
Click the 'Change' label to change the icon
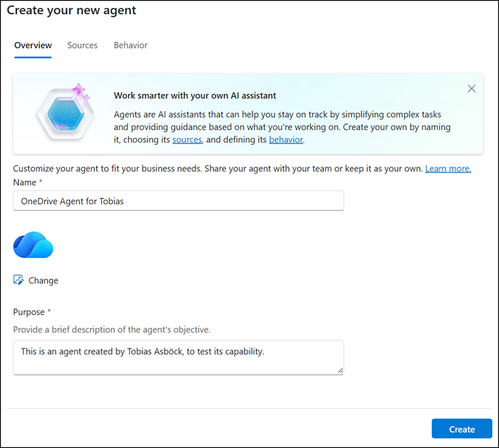click(43, 281)
